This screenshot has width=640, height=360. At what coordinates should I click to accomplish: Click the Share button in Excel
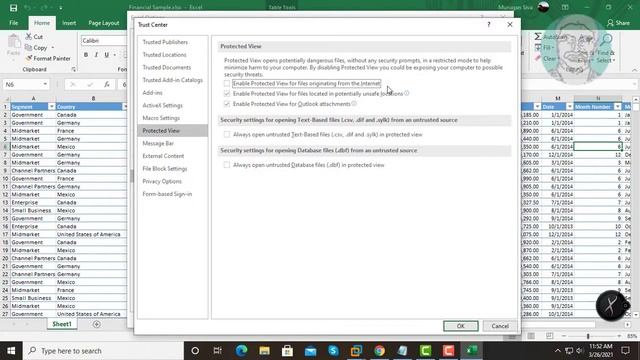(x=618, y=23)
